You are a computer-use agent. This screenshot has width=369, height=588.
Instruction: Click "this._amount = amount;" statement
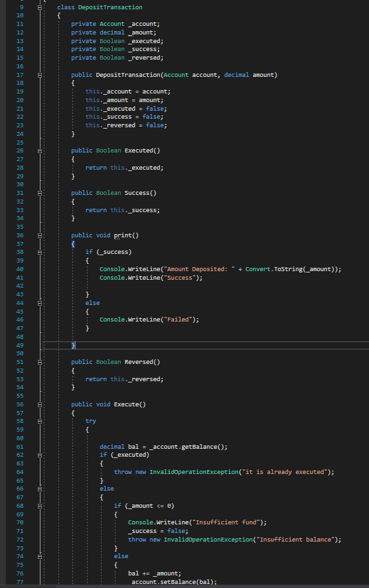[x=124, y=100]
